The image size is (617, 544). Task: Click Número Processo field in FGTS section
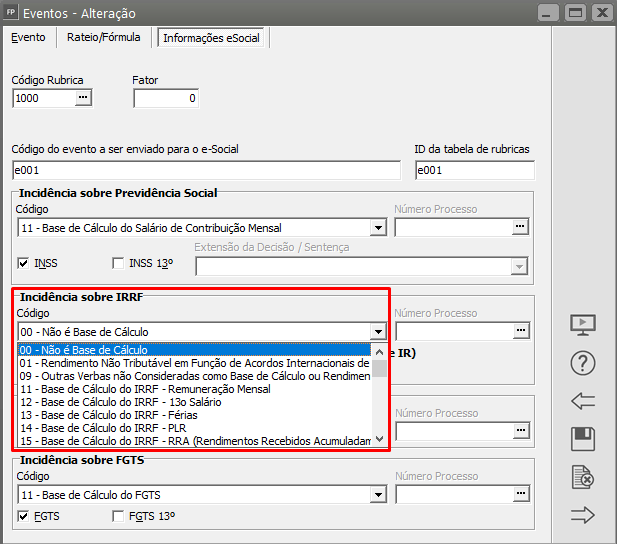click(x=454, y=494)
